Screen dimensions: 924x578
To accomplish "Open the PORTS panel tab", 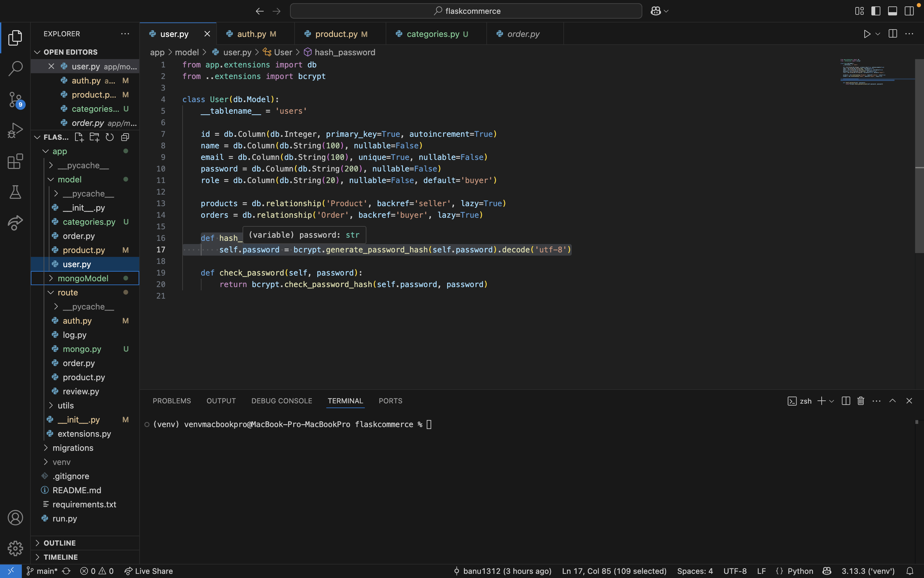I will pyautogui.click(x=390, y=401).
